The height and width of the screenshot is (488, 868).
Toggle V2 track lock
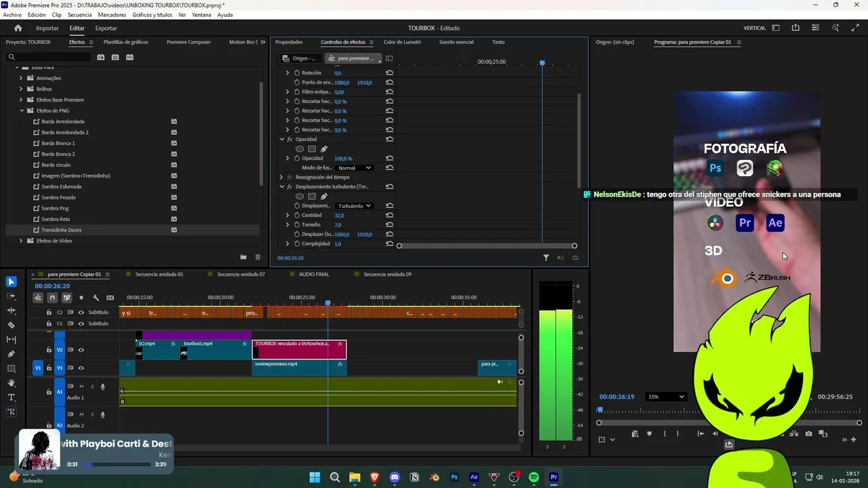click(x=49, y=350)
